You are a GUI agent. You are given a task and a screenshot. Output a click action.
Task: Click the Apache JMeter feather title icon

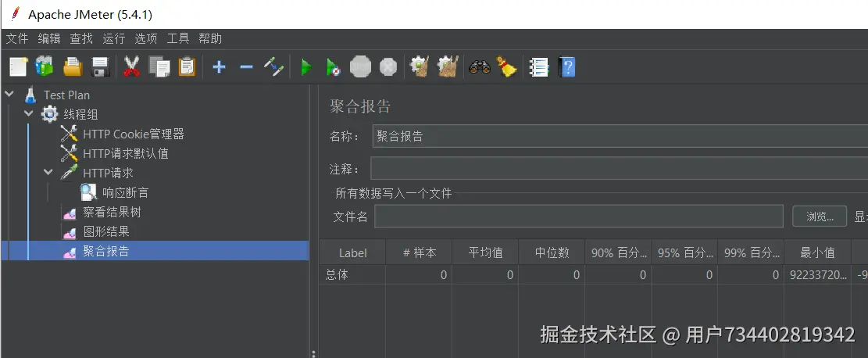(15, 13)
